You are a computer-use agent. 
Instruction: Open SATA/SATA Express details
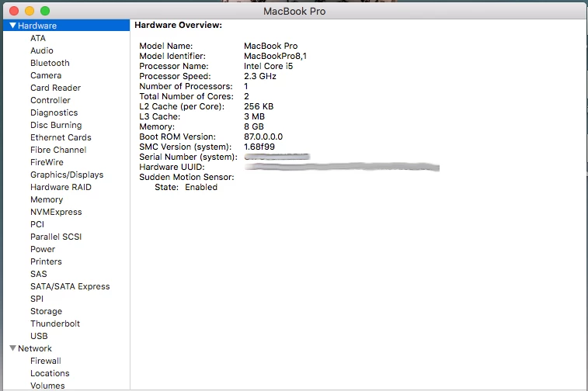coord(70,286)
